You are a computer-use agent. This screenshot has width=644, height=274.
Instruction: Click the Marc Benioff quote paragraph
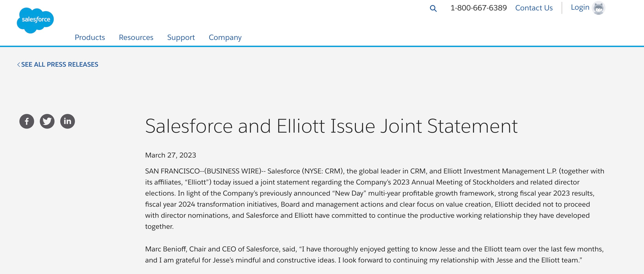(x=374, y=254)
